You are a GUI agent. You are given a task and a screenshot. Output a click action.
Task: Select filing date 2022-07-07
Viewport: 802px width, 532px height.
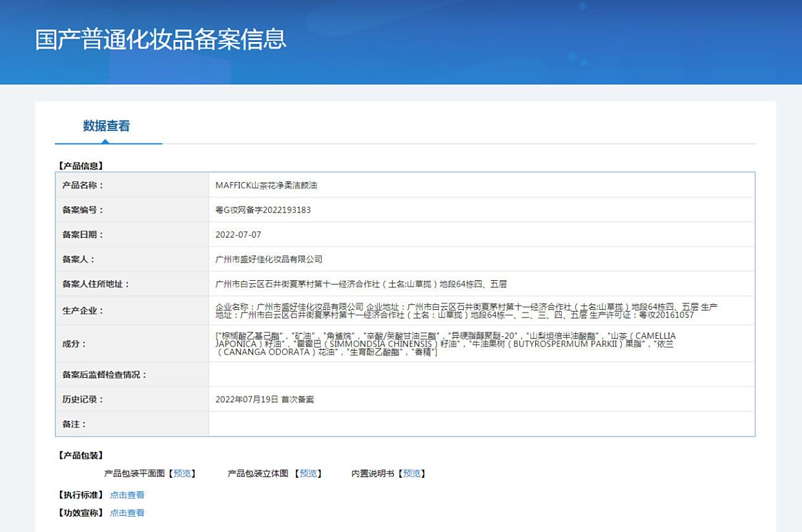coord(238,234)
